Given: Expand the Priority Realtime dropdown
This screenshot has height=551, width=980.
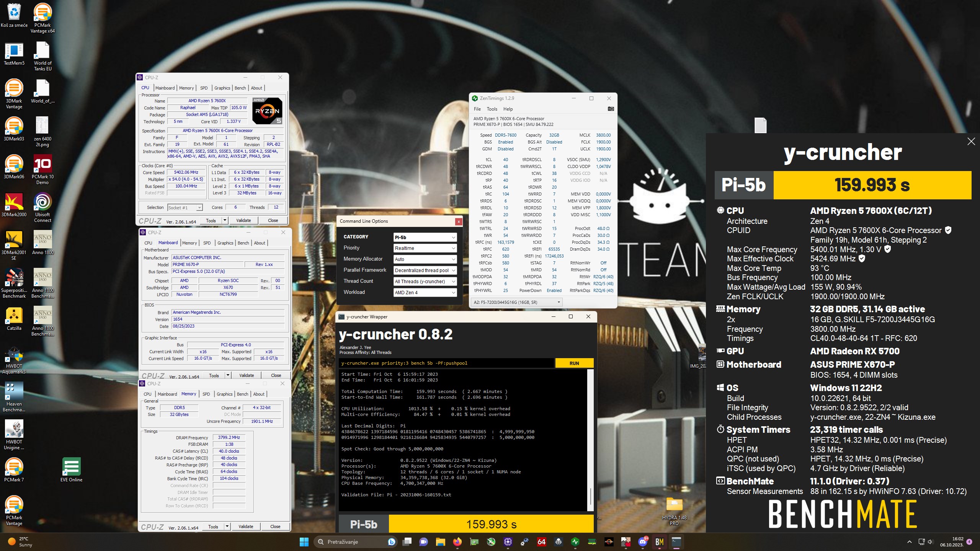Looking at the screenshot, I should pyautogui.click(x=425, y=248).
